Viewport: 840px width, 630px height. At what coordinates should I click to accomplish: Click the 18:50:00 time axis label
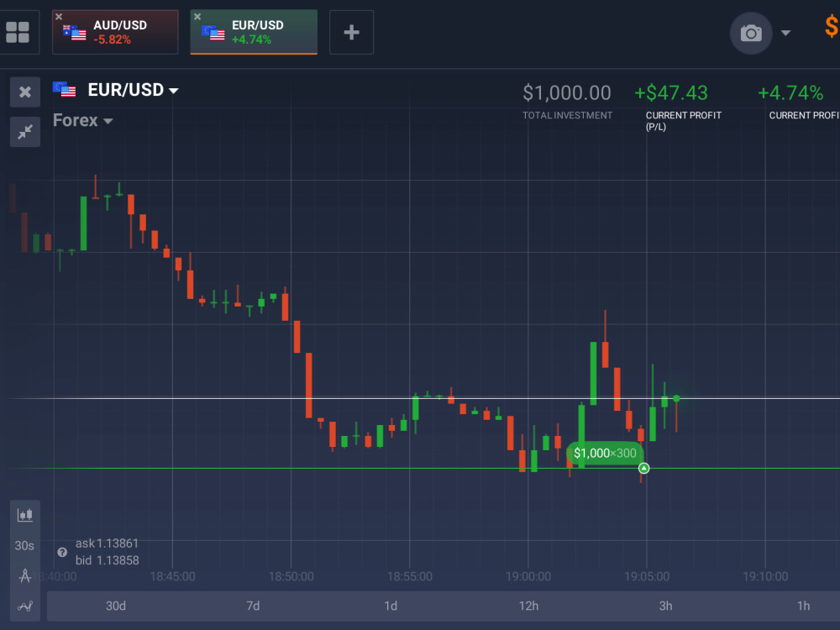(291, 576)
